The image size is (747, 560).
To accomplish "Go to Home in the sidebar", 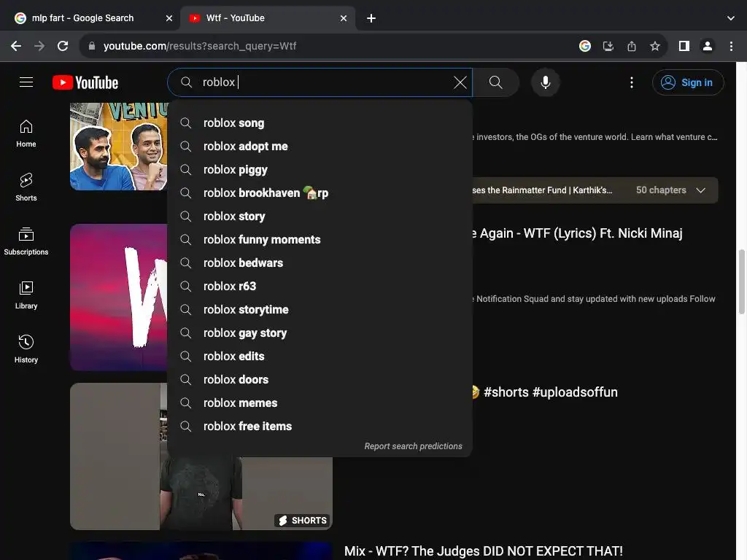I will click(26, 133).
